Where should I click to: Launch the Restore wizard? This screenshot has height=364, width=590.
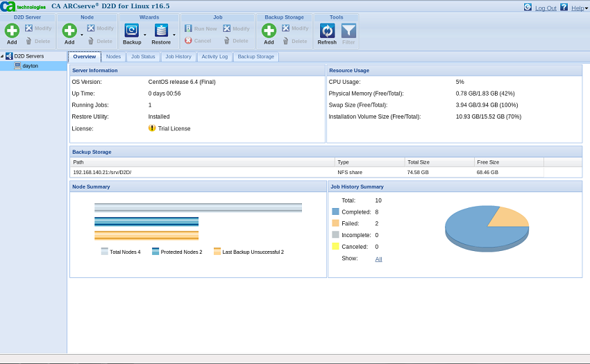161,34
